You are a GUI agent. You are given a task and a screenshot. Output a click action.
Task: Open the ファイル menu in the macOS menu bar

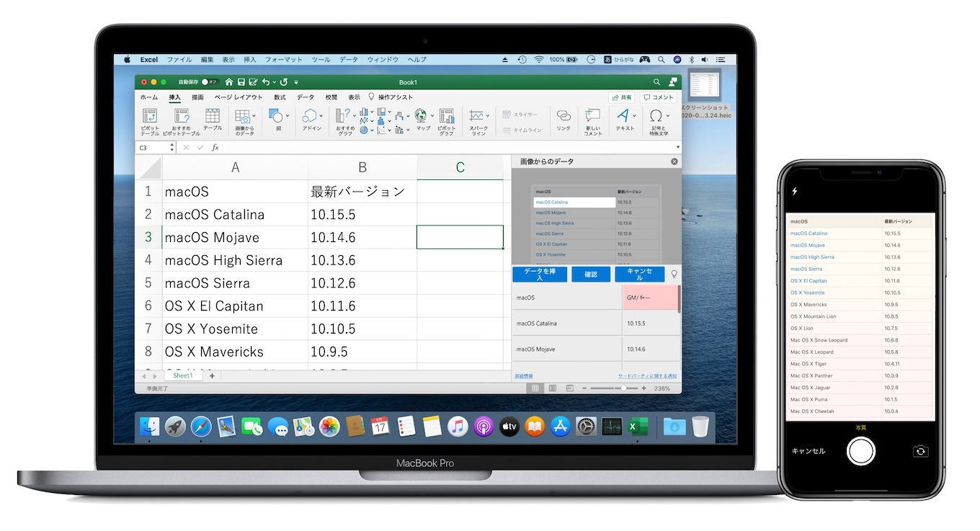pos(179,59)
